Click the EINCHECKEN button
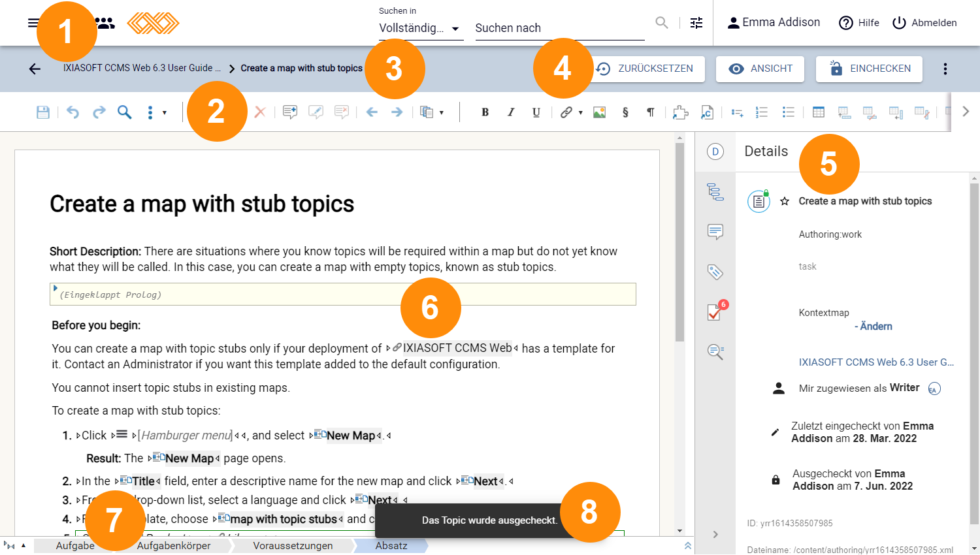980x555 pixels. click(869, 69)
